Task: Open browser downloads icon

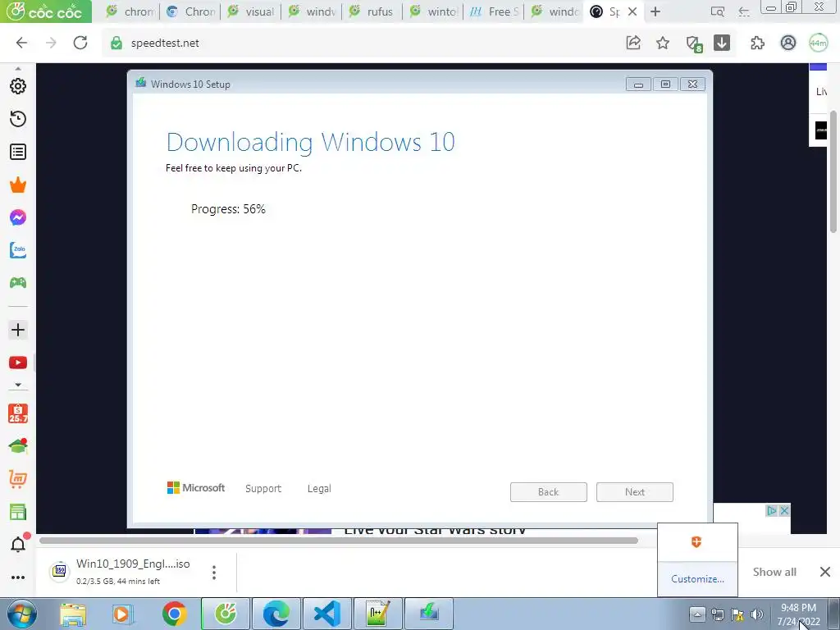Action: click(x=722, y=43)
